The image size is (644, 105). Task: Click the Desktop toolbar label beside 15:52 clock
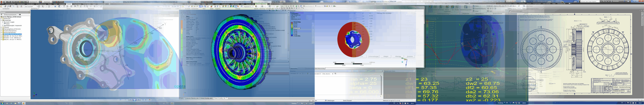tap(294, 103)
